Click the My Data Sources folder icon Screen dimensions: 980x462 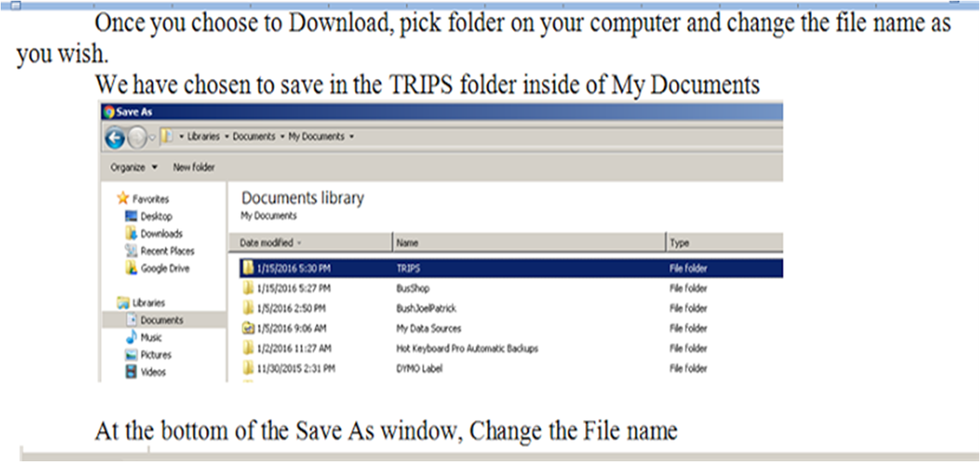tap(248, 328)
